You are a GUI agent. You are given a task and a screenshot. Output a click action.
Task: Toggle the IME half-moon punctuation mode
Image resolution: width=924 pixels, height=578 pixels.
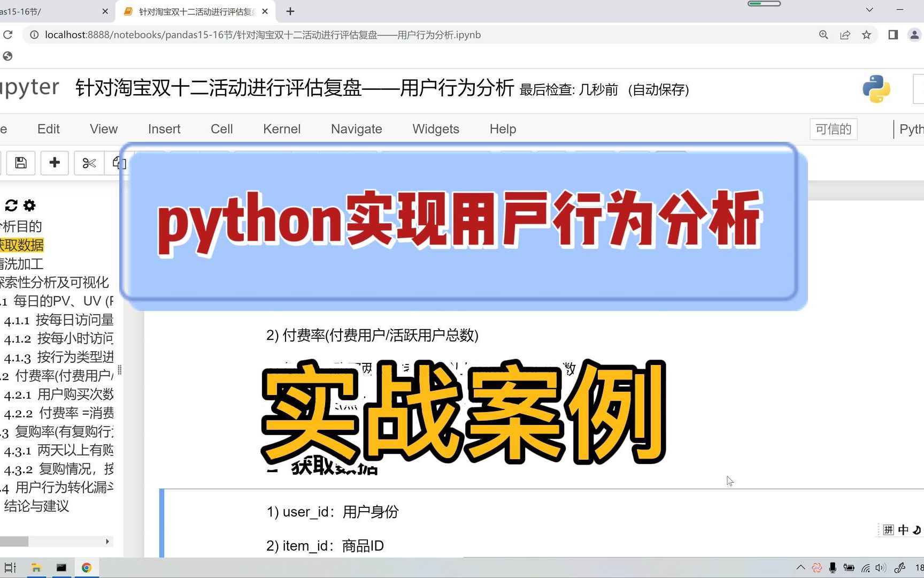tap(917, 530)
